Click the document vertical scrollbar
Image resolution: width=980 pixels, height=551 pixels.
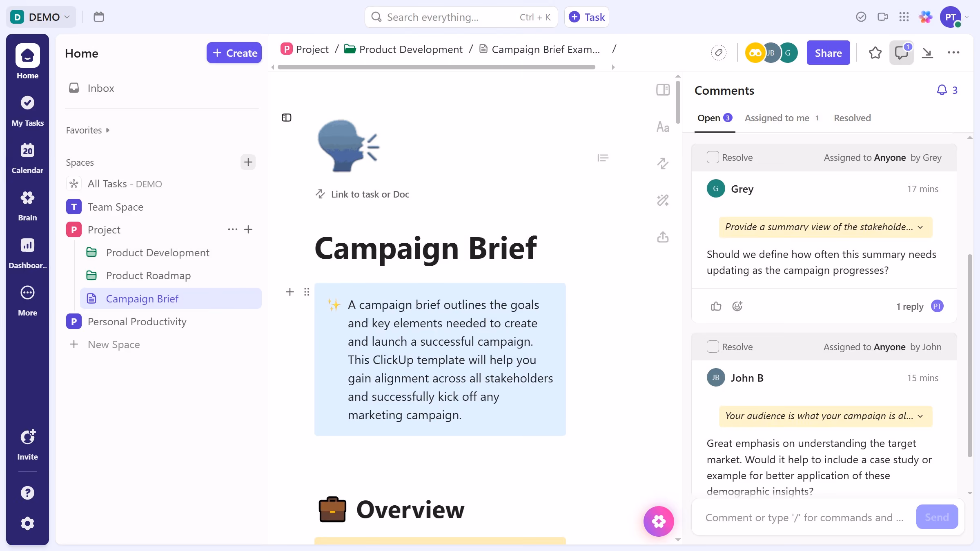coord(678,102)
